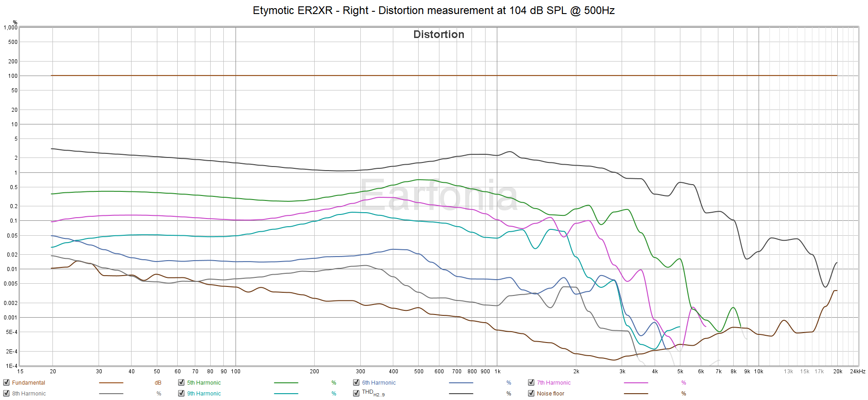This screenshot has width=868, height=400.
Task: Click the teal 9th Harmonic line swatch
Action: 286,394
